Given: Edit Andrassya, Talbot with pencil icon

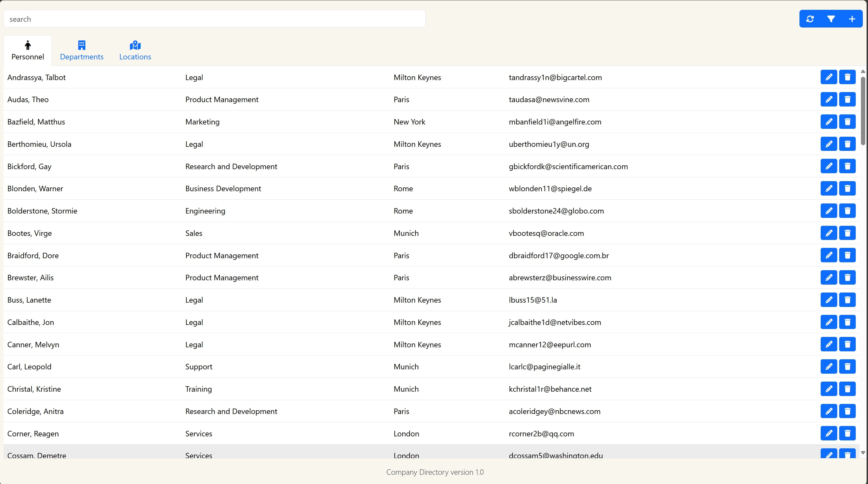Looking at the screenshot, I should click(829, 77).
